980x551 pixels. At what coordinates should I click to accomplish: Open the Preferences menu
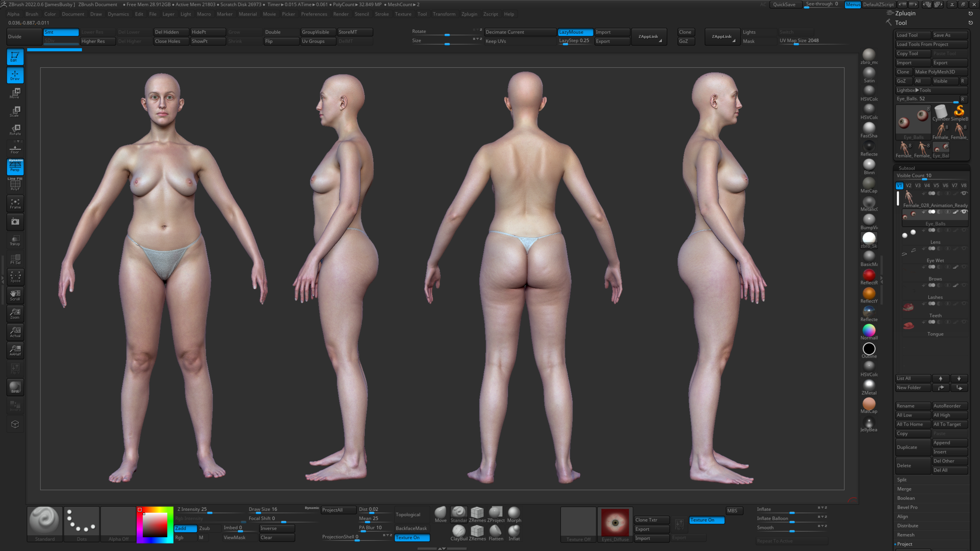314,14
